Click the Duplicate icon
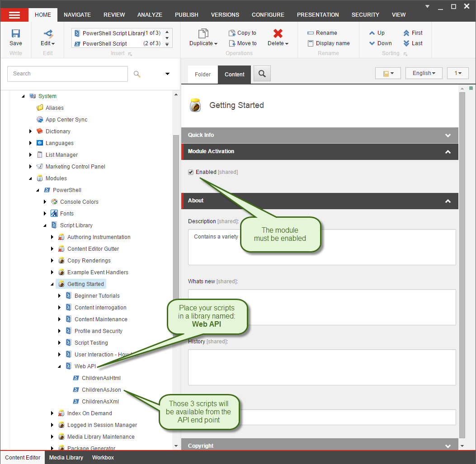 pos(203,33)
